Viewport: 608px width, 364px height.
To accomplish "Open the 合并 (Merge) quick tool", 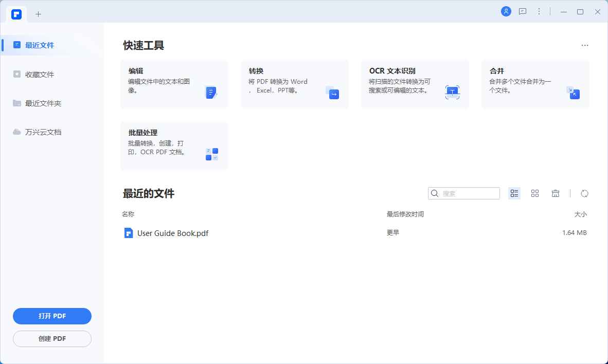I will point(535,84).
